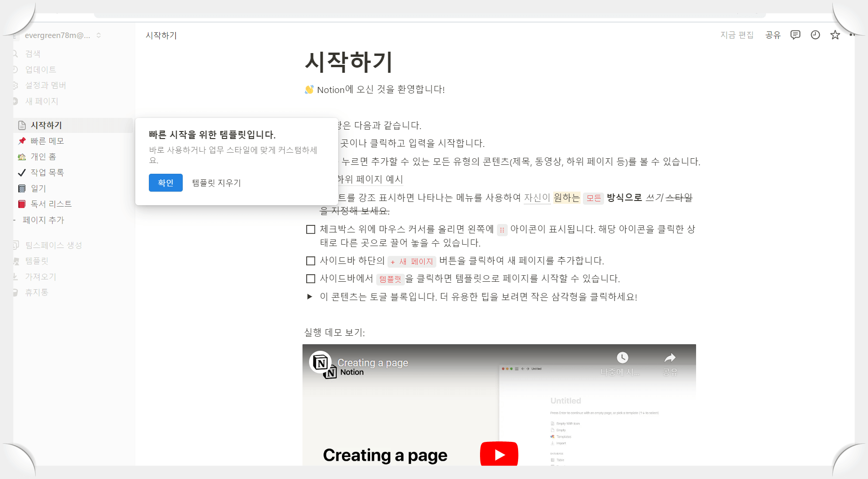The height and width of the screenshot is (479, 868).
Task: Expand the 토글 블록 triangle
Action: pyautogui.click(x=310, y=296)
